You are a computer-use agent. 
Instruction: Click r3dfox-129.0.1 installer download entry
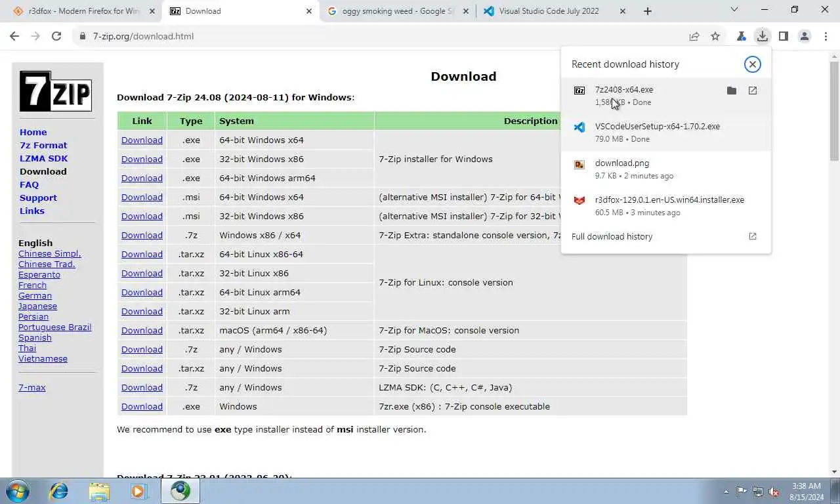[666, 205]
